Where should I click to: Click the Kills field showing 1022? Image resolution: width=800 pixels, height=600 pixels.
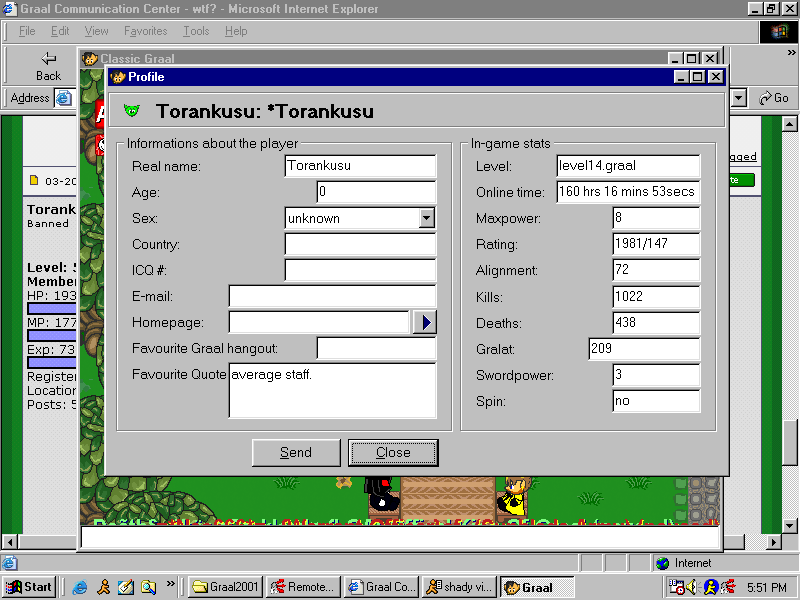pyautogui.click(x=656, y=296)
